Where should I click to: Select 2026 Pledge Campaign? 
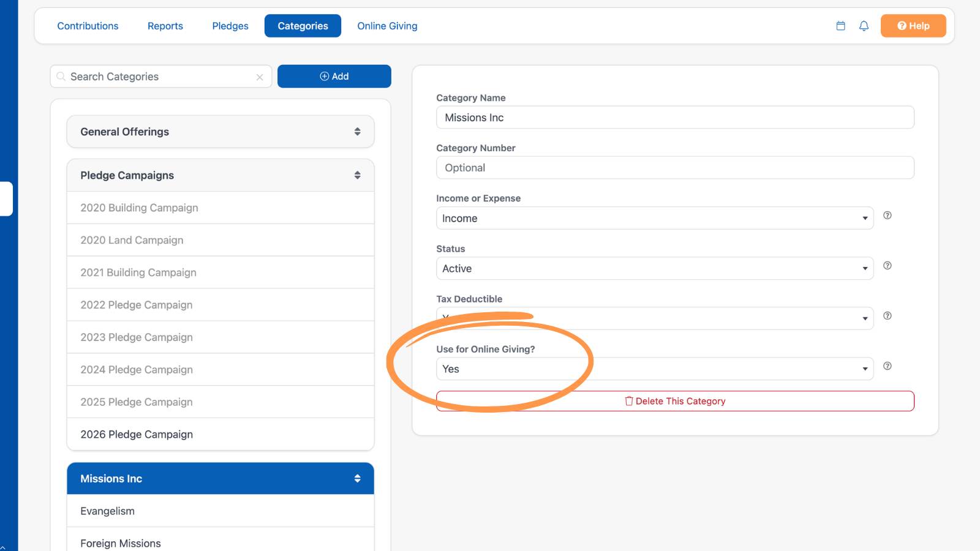[221, 434]
